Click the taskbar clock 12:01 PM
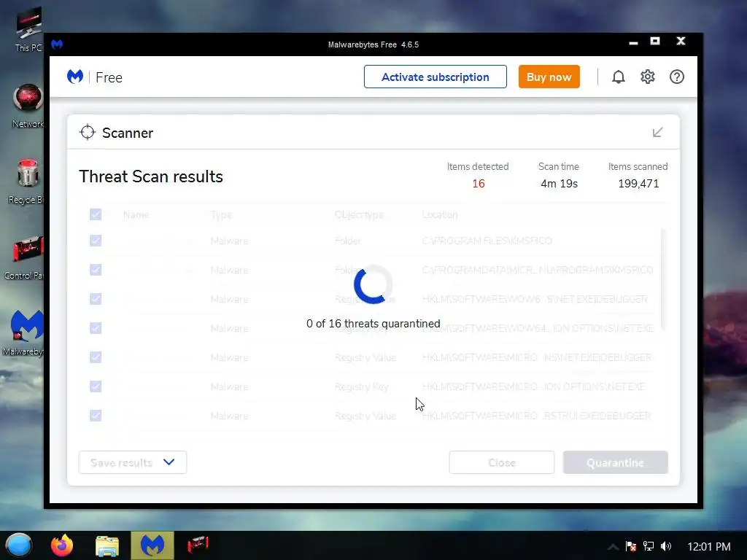The width and height of the screenshot is (747, 560). [709, 547]
